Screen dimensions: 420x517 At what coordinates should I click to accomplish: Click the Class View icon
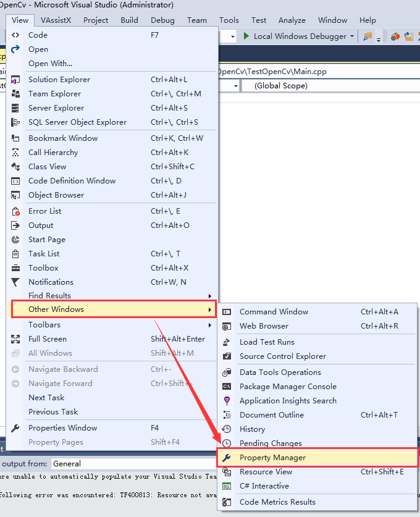[15, 167]
